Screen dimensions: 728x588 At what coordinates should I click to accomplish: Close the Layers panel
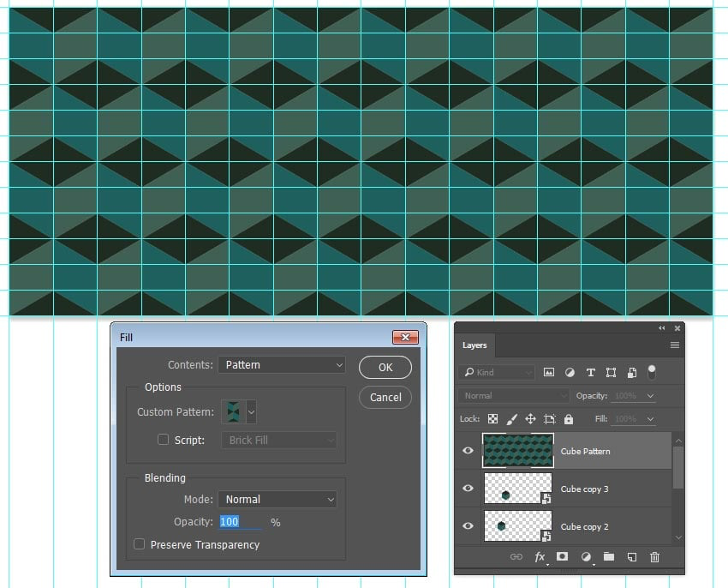[x=677, y=328]
